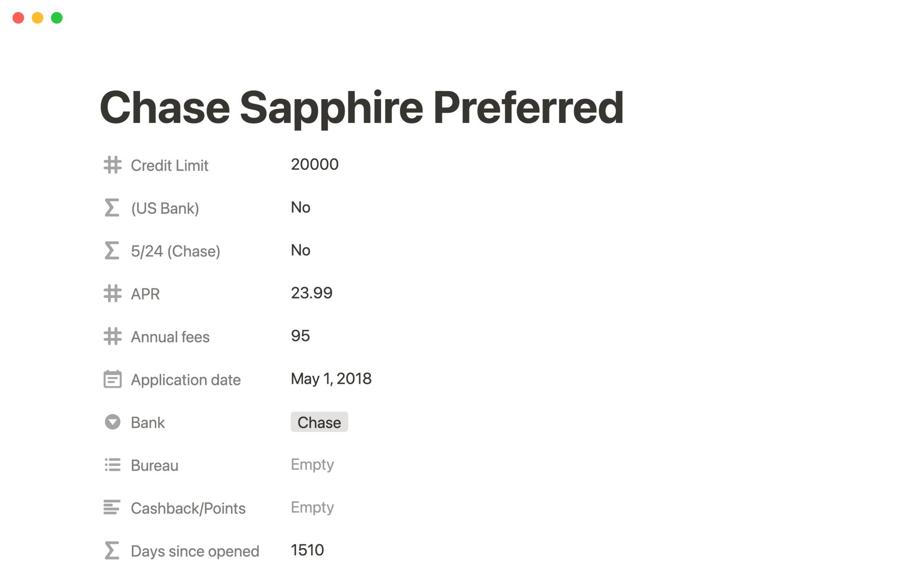Click the hash icon next to APR
924x578 pixels.
pos(112,293)
